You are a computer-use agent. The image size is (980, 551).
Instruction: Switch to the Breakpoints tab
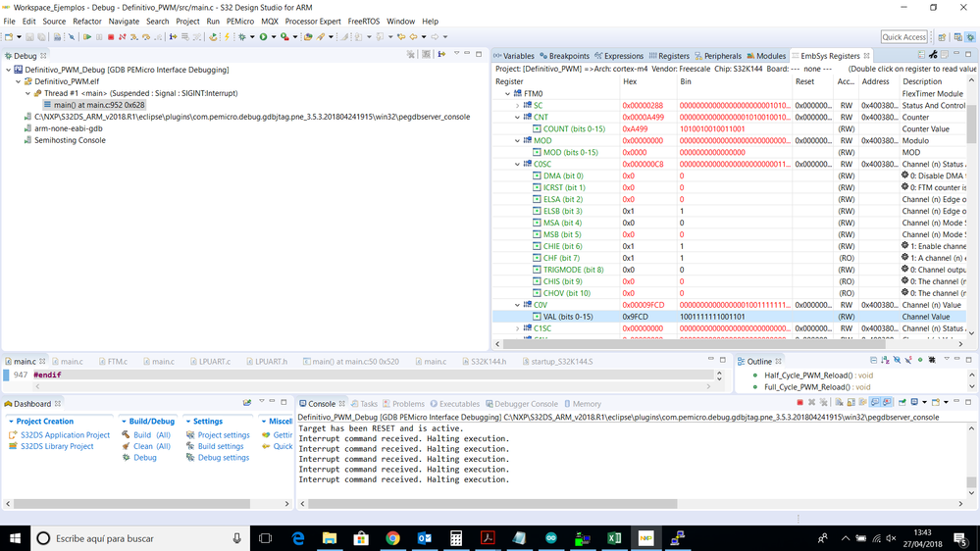[x=564, y=56]
